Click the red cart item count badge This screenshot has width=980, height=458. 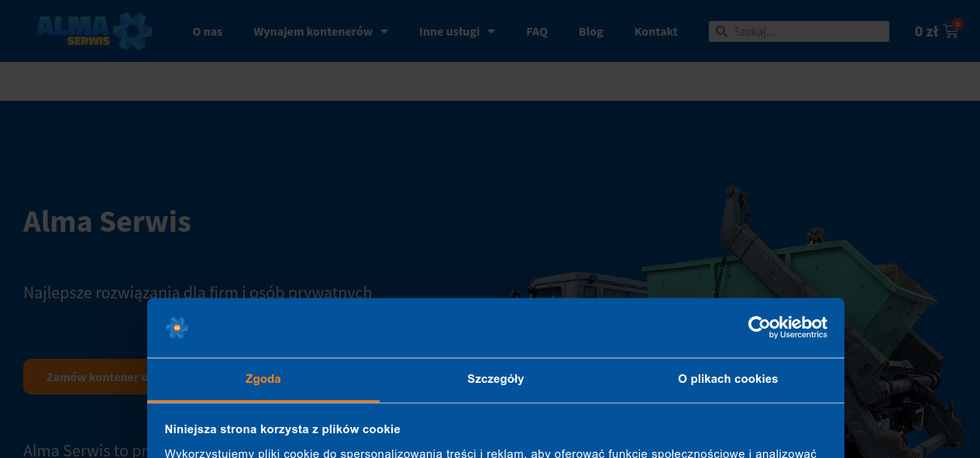(958, 24)
